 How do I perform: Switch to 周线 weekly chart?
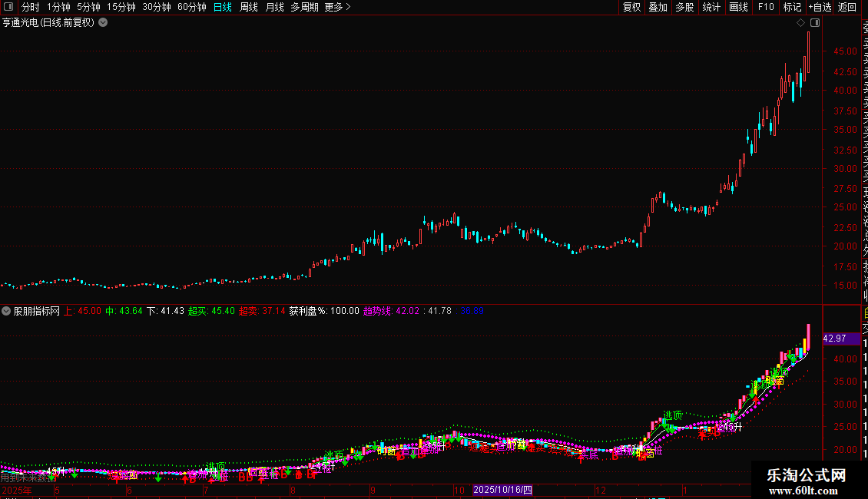249,7
